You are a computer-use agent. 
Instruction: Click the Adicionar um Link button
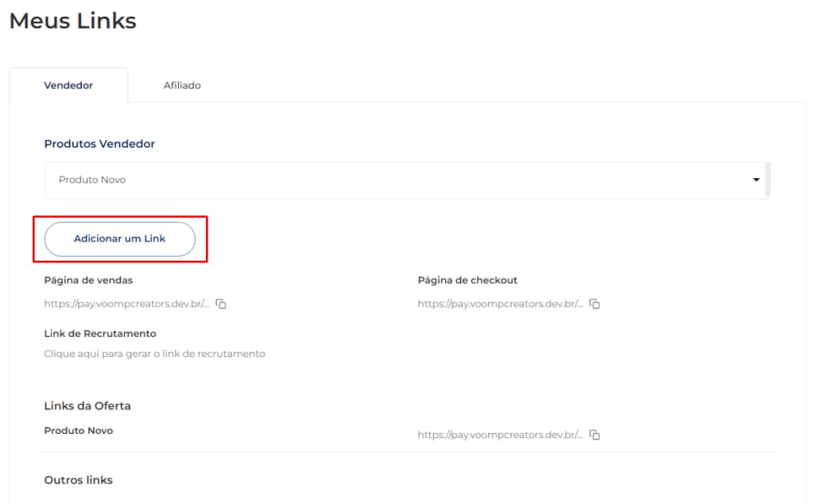120,238
